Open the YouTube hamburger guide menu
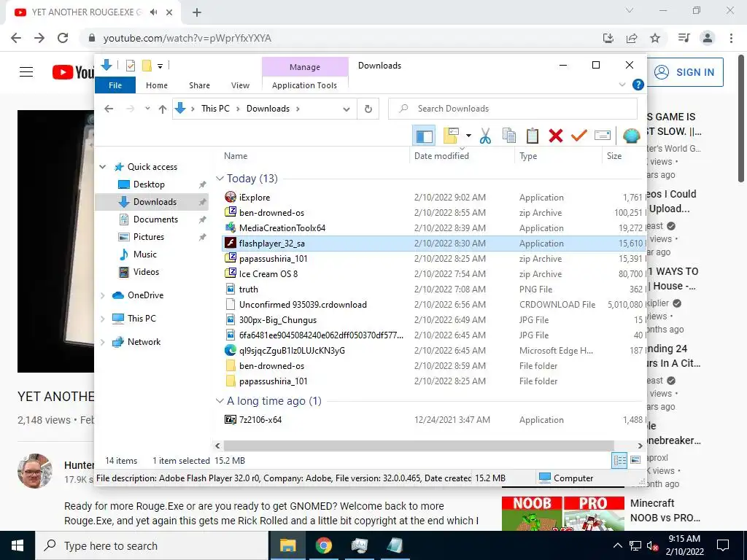This screenshot has width=747, height=560. (x=26, y=72)
